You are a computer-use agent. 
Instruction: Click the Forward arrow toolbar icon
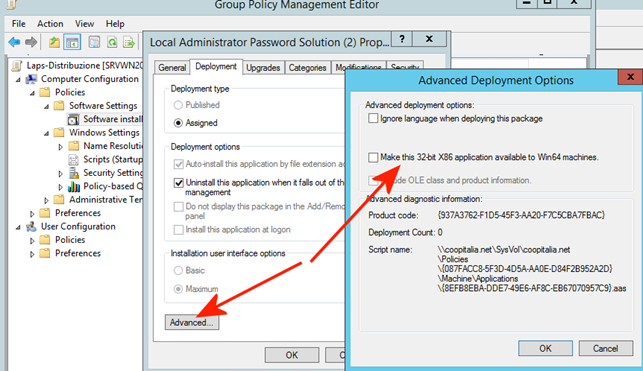31,42
